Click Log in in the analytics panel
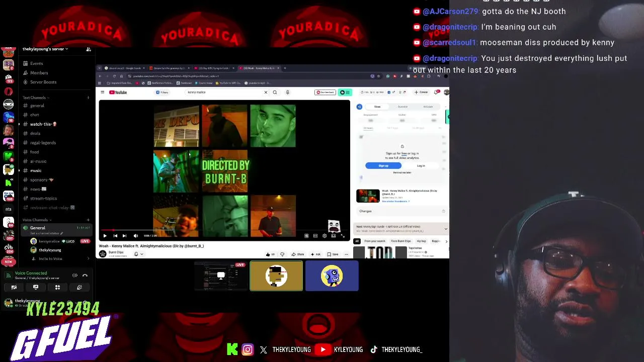 (x=421, y=165)
